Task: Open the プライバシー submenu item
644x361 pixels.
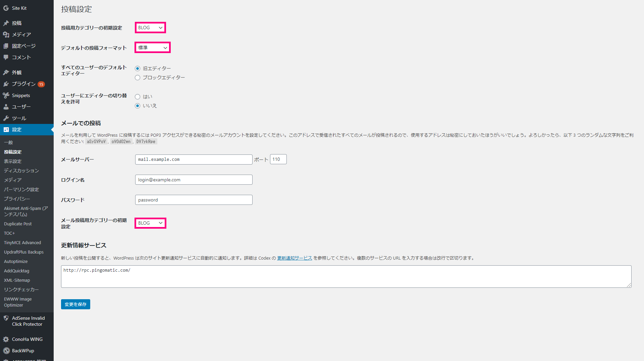Action: point(17,199)
